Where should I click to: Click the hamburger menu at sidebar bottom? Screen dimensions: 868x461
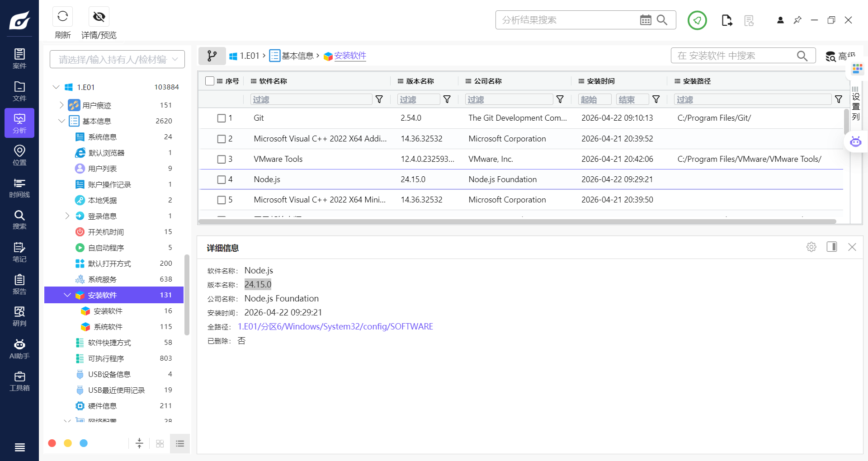click(x=19, y=447)
